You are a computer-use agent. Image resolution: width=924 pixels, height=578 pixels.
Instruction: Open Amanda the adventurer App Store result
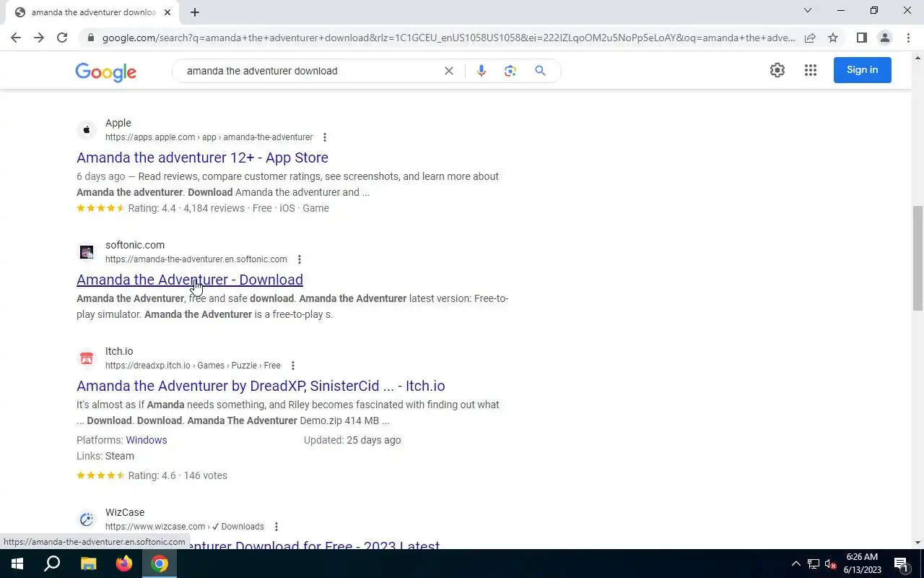pyautogui.click(x=202, y=158)
